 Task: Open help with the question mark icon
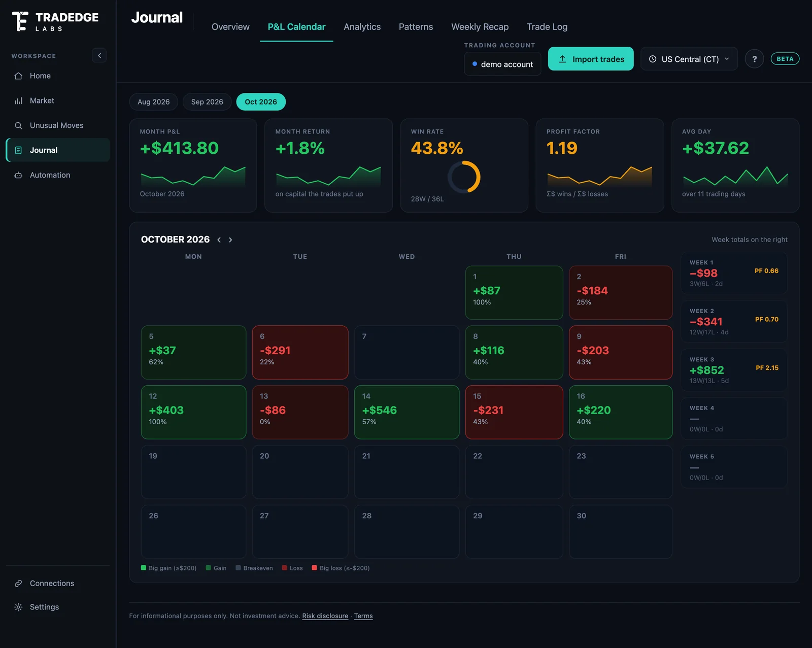tap(754, 59)
